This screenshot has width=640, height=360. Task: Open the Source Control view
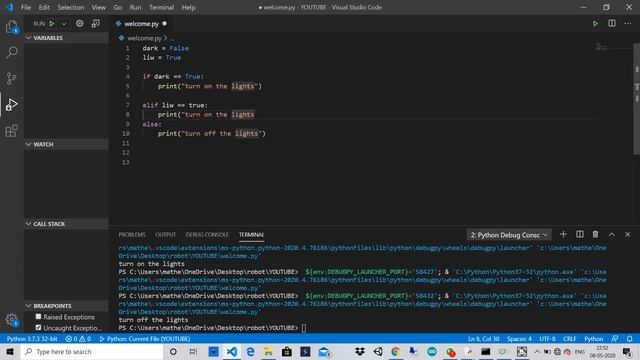coord(11,78)
